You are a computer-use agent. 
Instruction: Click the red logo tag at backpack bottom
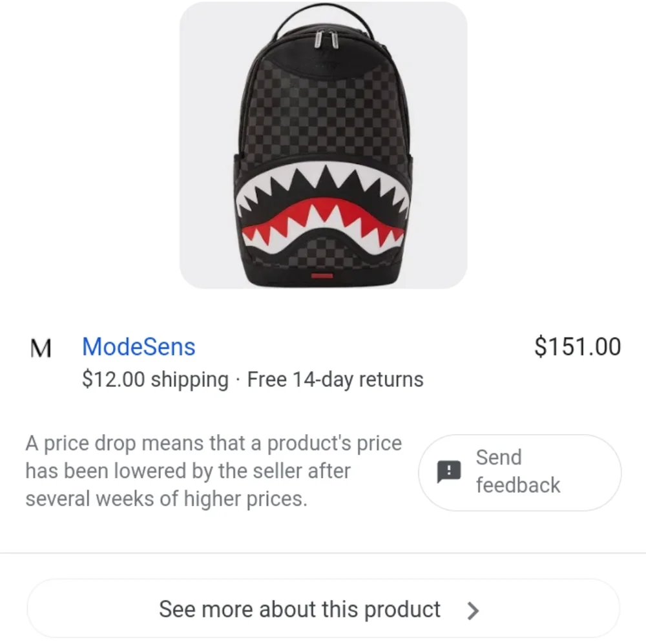point(322,276)
